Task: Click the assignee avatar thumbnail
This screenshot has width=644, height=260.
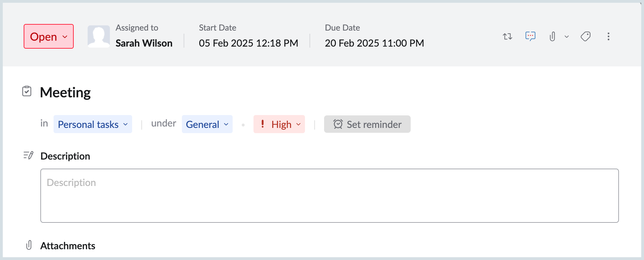Action: click(99, 36)
